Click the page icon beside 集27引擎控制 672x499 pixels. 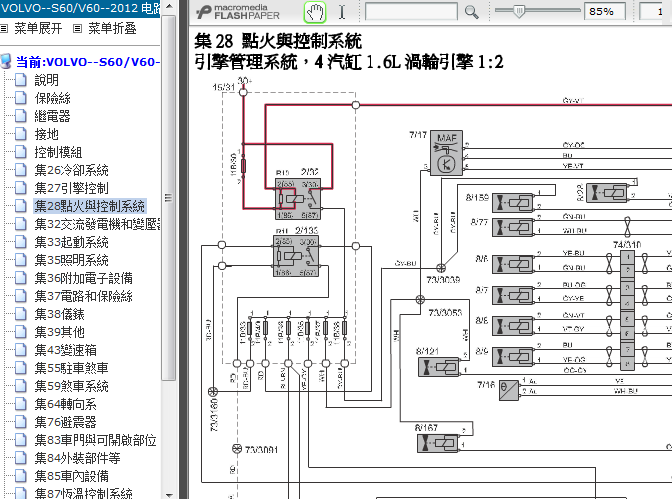[21, 188]
